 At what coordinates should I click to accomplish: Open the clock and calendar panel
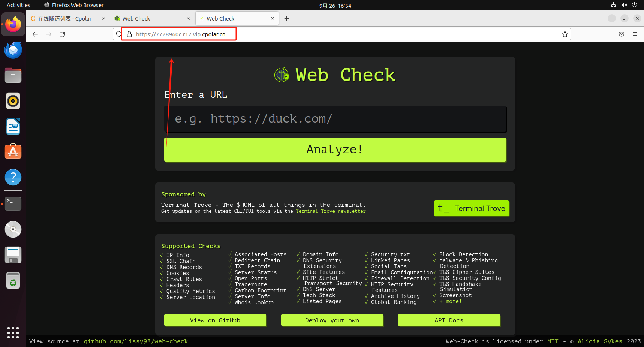(x=335, y=5)
